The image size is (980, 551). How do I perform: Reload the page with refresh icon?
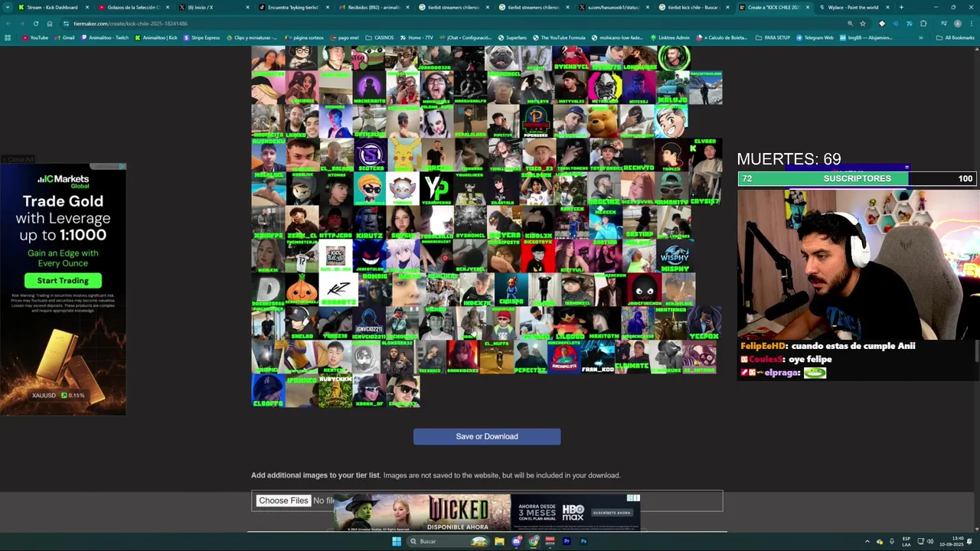[36, 24]
